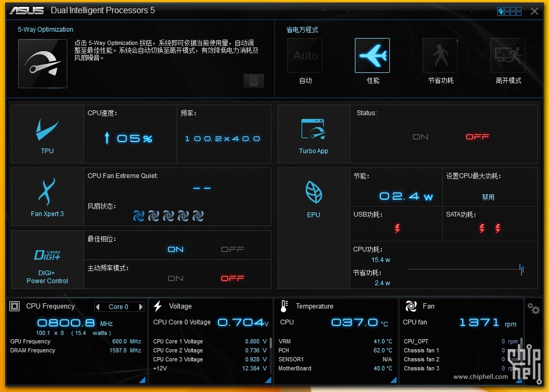This screenshot has height=392, width=549.
Task: Click the last fan status icon
Action: pos(198,216)
